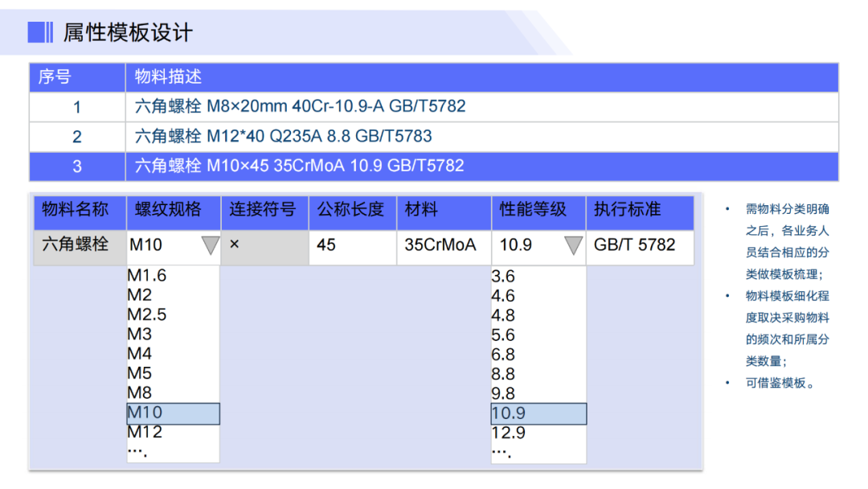
Task: Choose M2.5 from the thread size list
Action: [147, 314]
